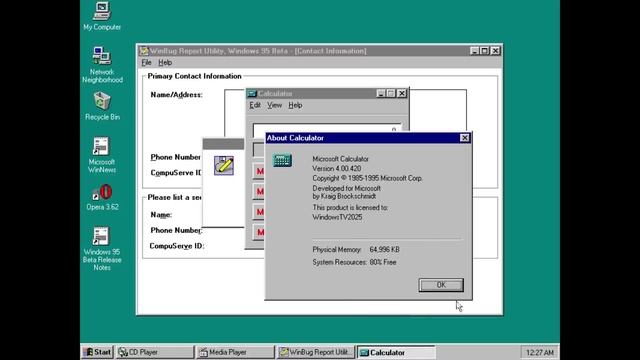This screenshot has width=640, height=360.
Task: Maximize the WinBug Report Utility window
Action: [x=484, y=51]
